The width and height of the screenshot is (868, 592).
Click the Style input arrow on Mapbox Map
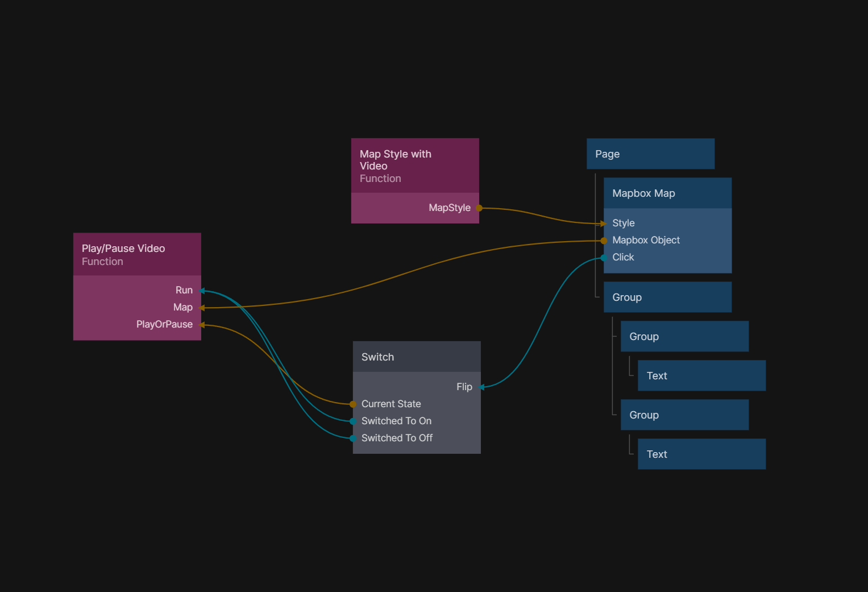coord(604,223)
